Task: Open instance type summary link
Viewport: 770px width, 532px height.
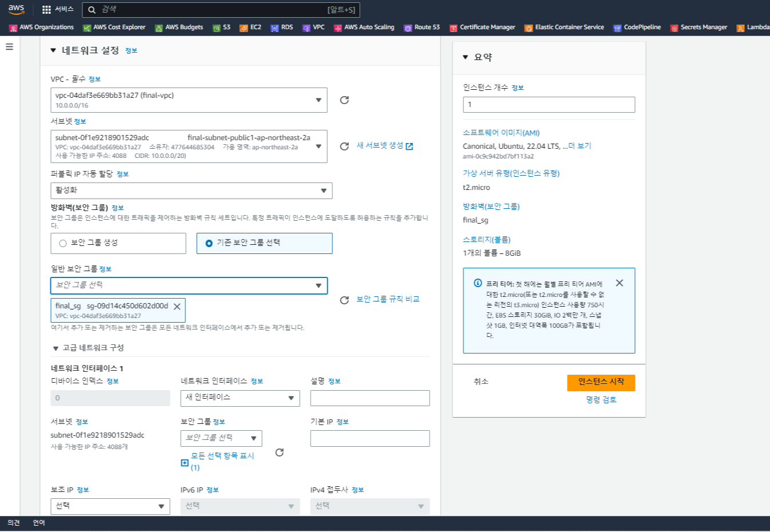Action: 511,173
